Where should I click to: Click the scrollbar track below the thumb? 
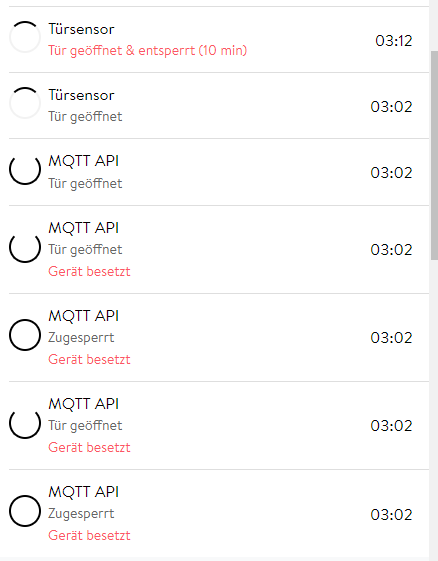click(x=434, y=408)
